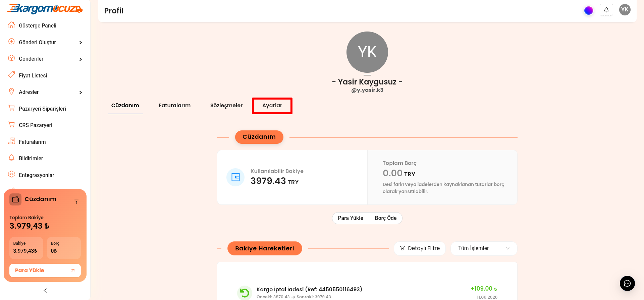This screenshot has height=300, width=644.
Task: Click the Cüzdanım widget wallet icon
Action: [x=15, y=199]
